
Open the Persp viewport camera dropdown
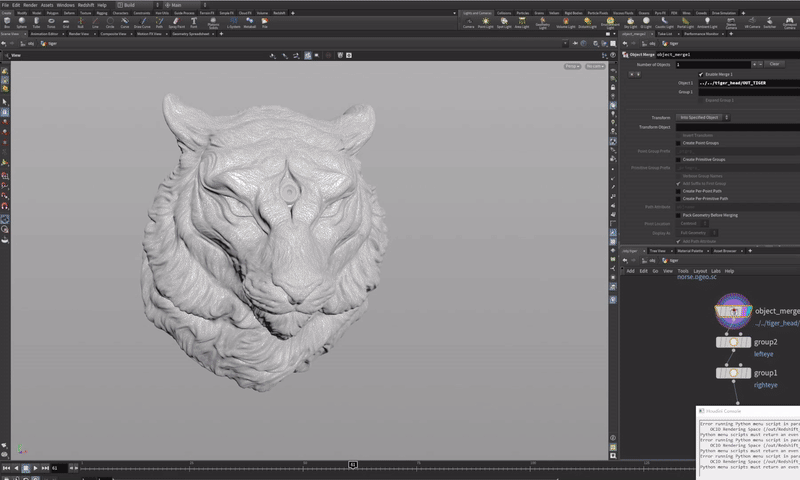[x=572, y=66]
